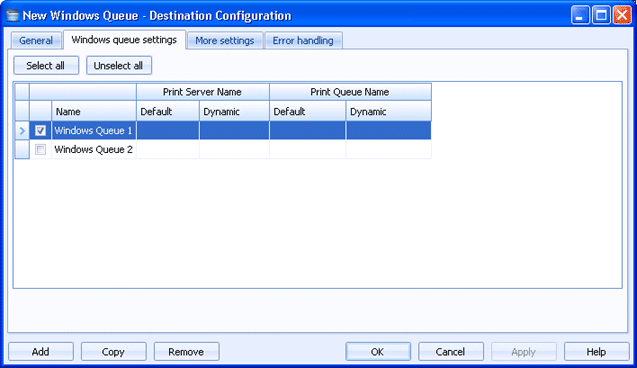Copy the selected queue with Copy button
The image size is (637, 368).
tap(113, 351)
